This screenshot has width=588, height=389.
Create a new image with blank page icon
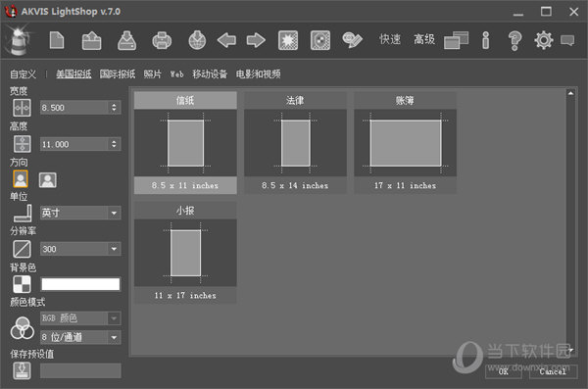(57, 40)
